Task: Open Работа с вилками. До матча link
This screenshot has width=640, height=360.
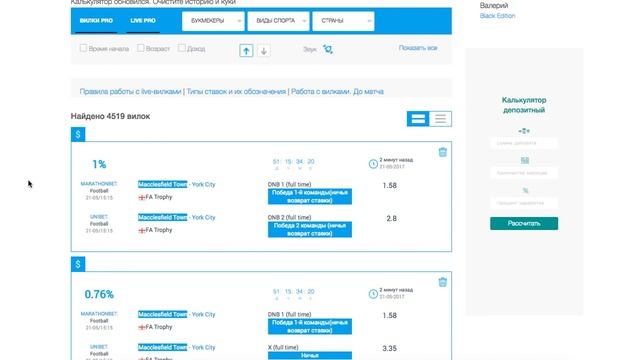Action: click(337, 91)
